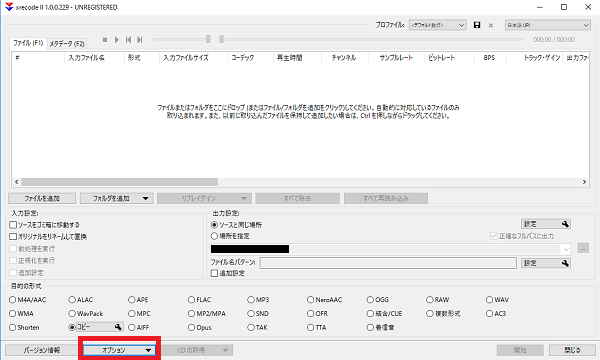Click wrench icon next to コピー format

[118, 327]
